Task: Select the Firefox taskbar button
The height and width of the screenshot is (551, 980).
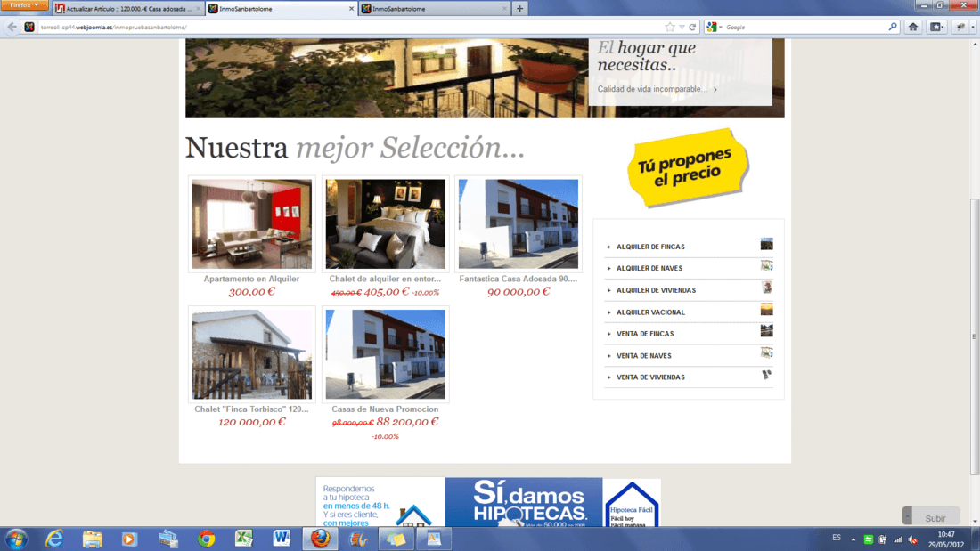Action: click(x=320, y=539)
